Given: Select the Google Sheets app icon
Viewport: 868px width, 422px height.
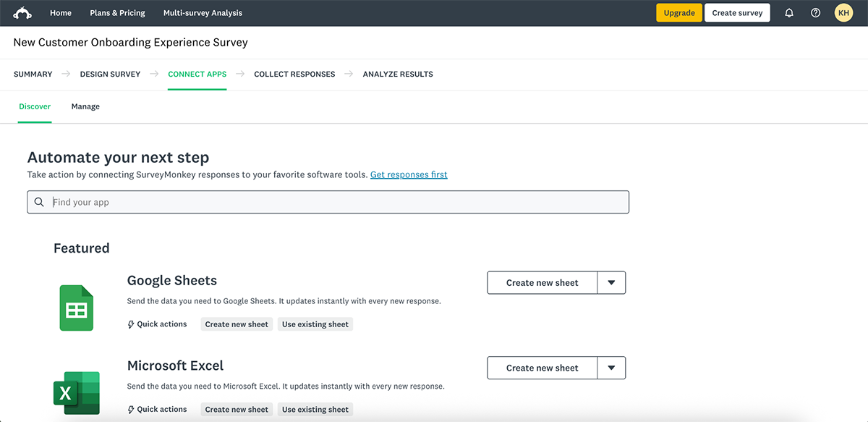Looking at the screenshot, I should tap(77, 308).
